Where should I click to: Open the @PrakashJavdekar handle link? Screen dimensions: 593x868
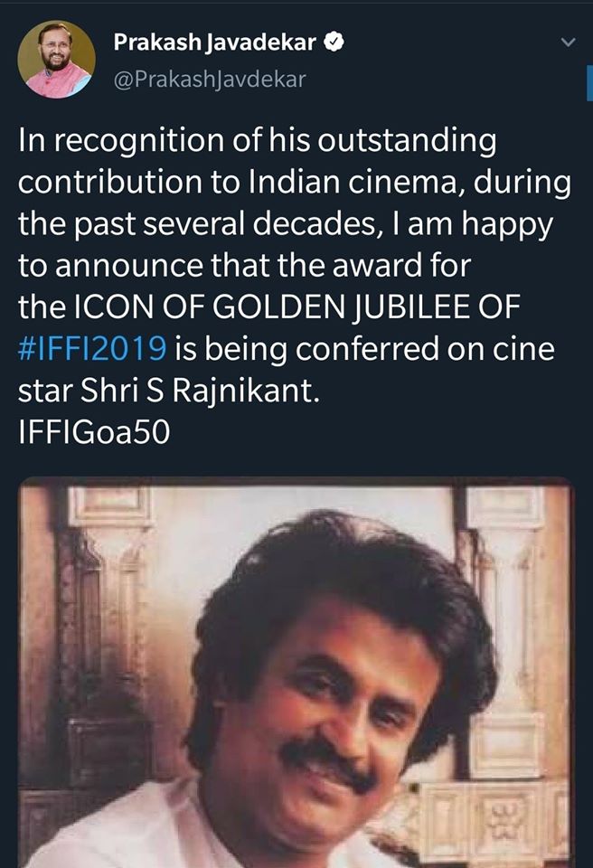pyautogui.click(x=210, y=80)
